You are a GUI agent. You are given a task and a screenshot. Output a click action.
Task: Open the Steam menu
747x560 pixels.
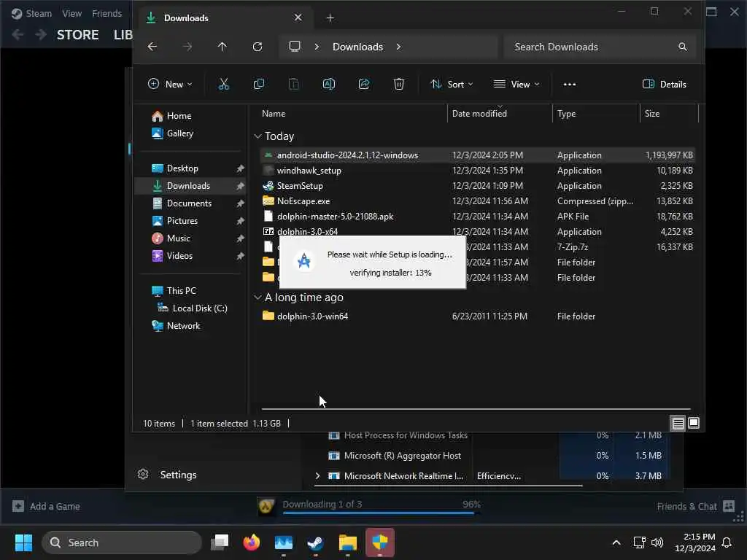pos(32,13)
